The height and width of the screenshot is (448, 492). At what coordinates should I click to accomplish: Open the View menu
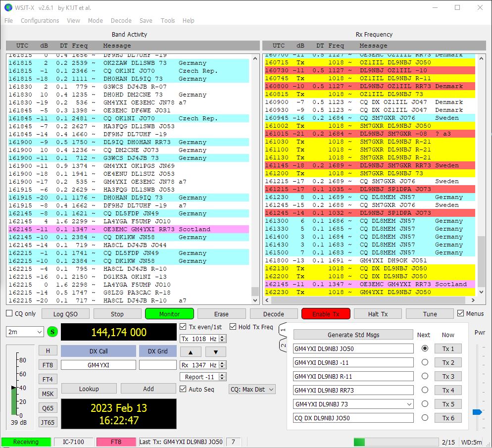tap(73, 20)
